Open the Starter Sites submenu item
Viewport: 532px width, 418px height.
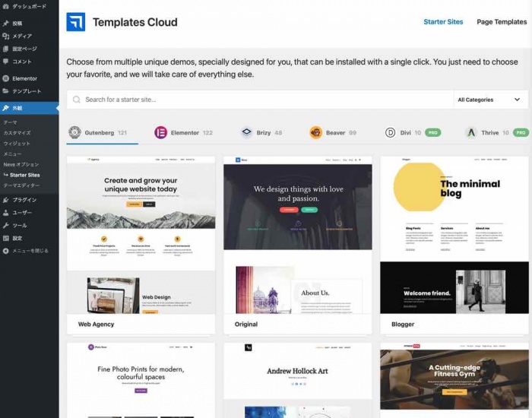click(x=25, y=175)
